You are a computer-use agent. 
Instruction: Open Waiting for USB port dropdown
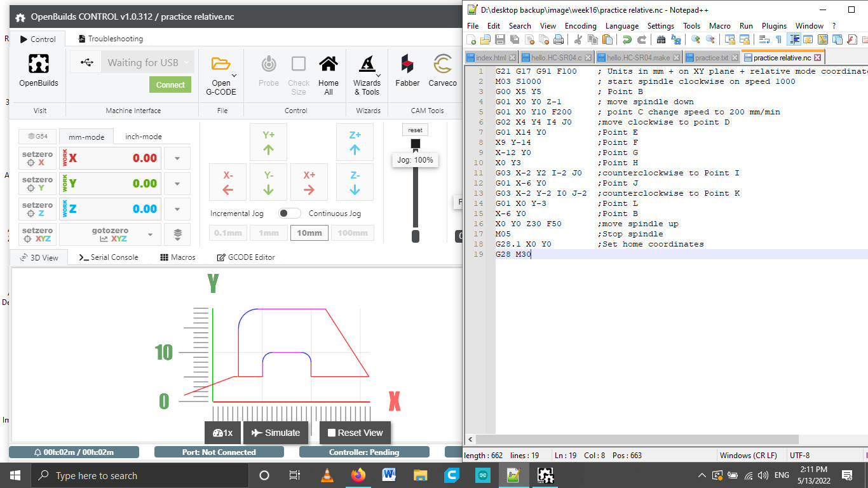click(x=148, y=62)
